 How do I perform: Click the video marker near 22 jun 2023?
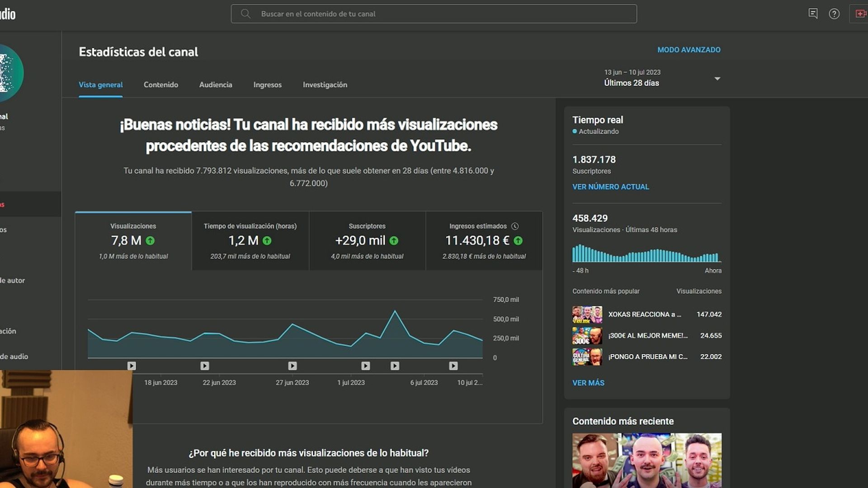[x=205, y=366]
